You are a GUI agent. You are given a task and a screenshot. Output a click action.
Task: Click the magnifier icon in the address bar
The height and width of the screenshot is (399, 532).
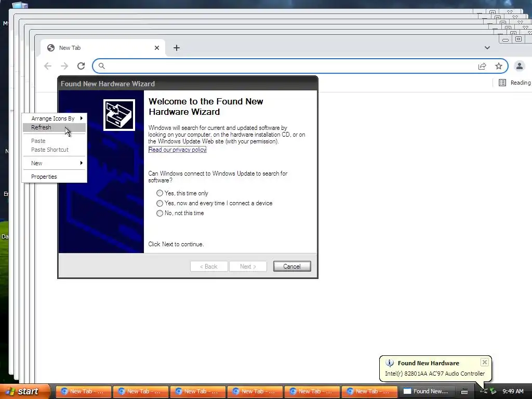click(x=101, y=66)
